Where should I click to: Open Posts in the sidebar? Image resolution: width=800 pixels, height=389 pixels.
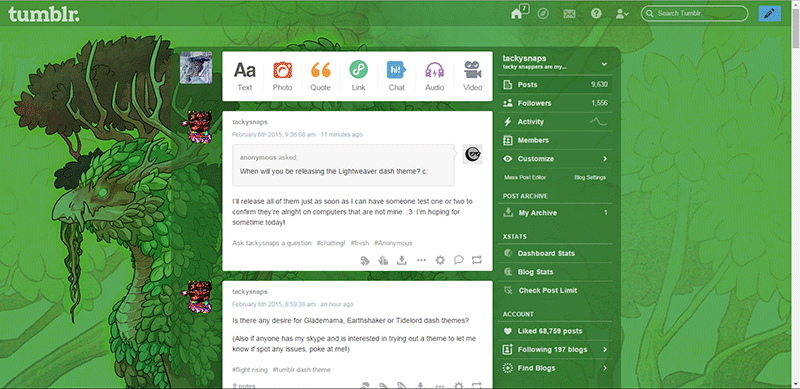pyautogui.click(x=555, y=85)
